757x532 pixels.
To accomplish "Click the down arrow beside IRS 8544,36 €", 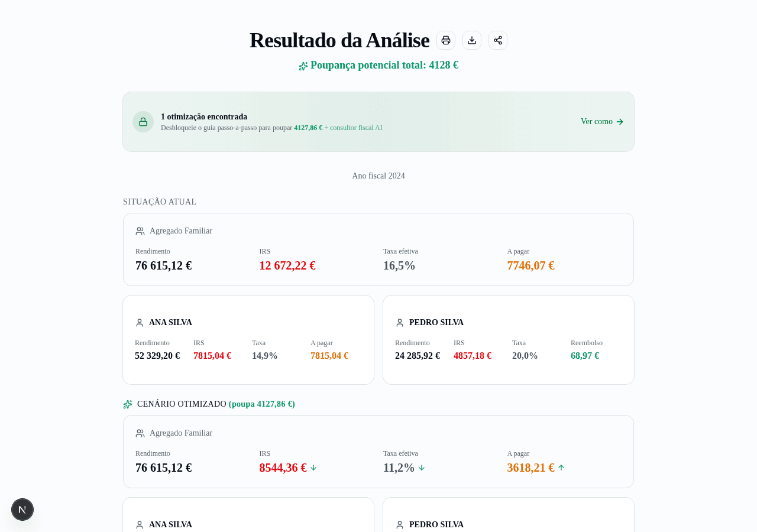I will click(314, 468).
